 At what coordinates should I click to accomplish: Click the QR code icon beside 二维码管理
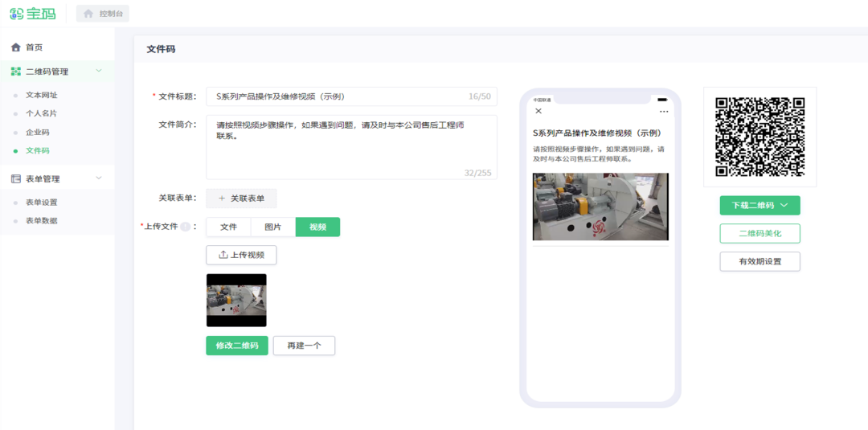point(15,72)
